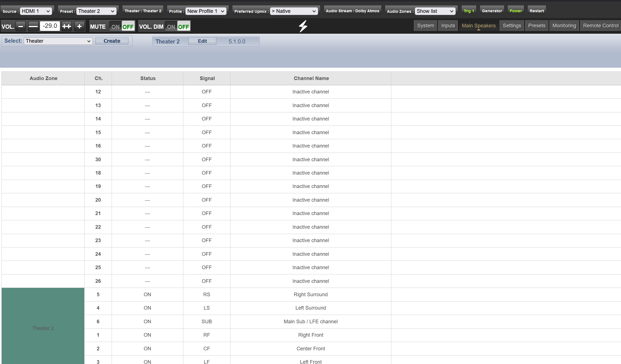
Task: Click the LS signal cell
Action: click(207, 308)
